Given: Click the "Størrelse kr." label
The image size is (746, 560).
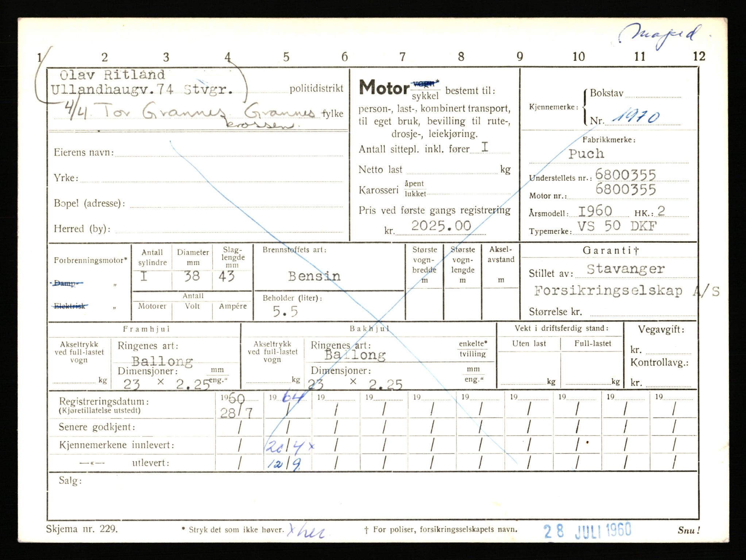Looking at the screenshot, I should pos(555,312).
